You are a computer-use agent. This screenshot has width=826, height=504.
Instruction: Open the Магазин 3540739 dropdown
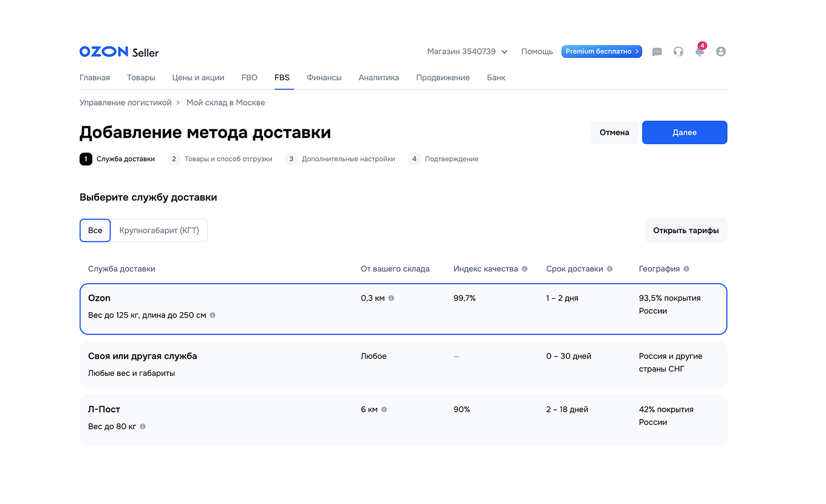pos(466,52)
